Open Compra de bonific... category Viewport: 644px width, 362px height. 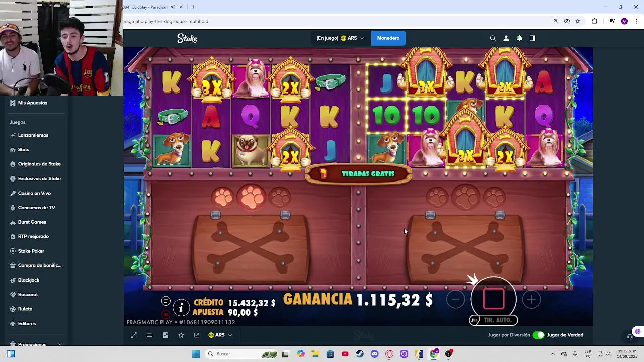click(39, 265)
